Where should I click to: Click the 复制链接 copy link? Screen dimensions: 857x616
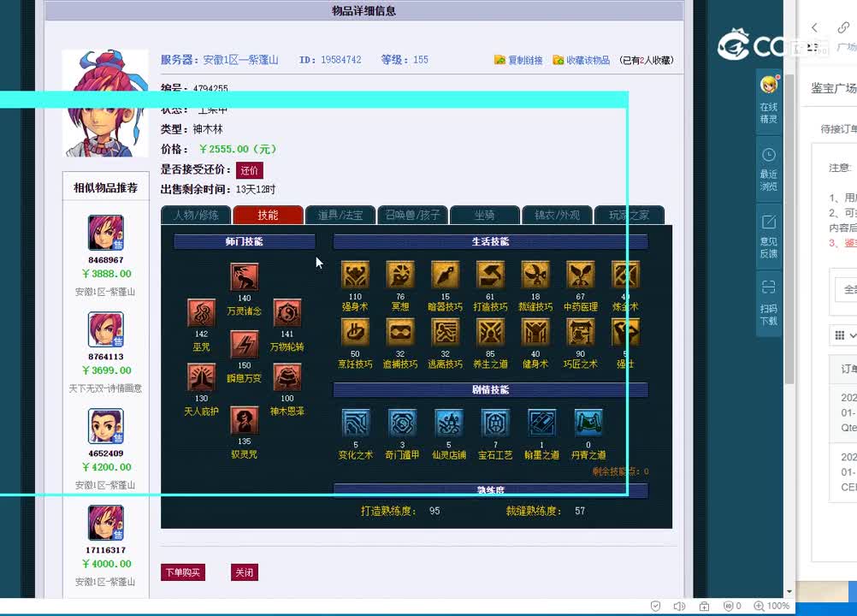(518, 60)
